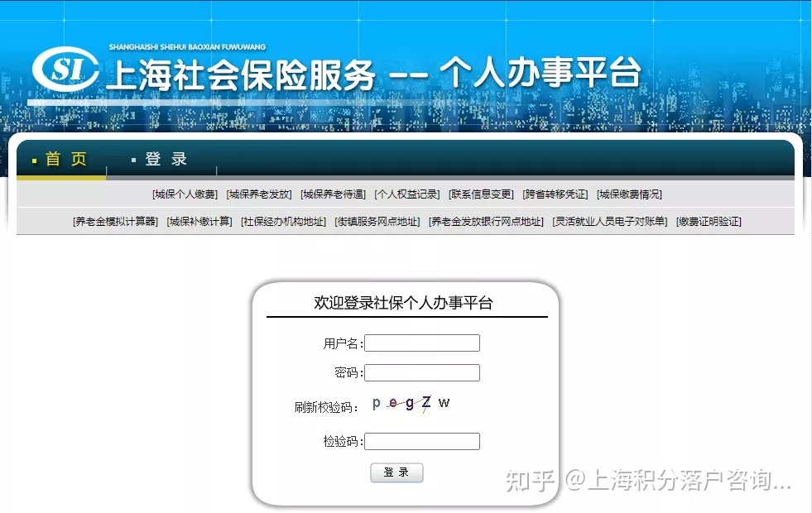Focus the 用户名 input field
This screenshot has height=513, width=812.
click(422, 343)
